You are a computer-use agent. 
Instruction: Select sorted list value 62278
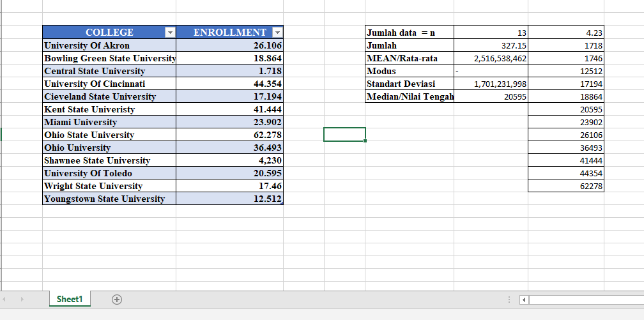pyautogui.click(x=566, y=185)
